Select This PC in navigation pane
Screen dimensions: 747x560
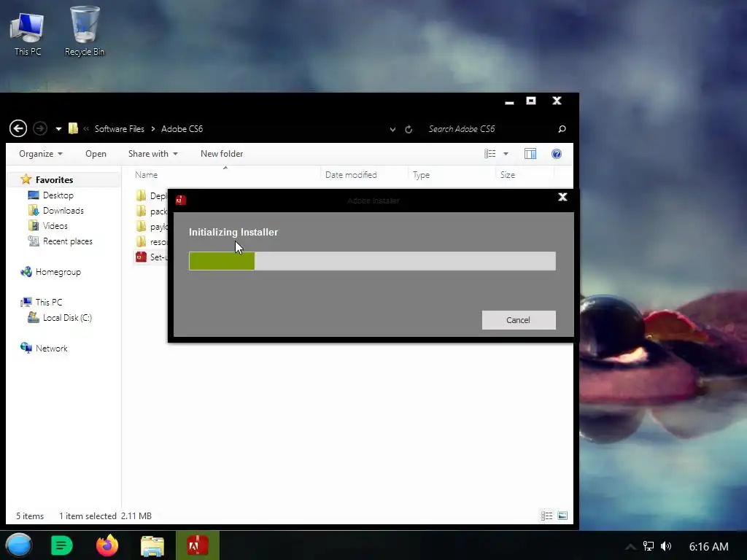click(x=49, y=303)
